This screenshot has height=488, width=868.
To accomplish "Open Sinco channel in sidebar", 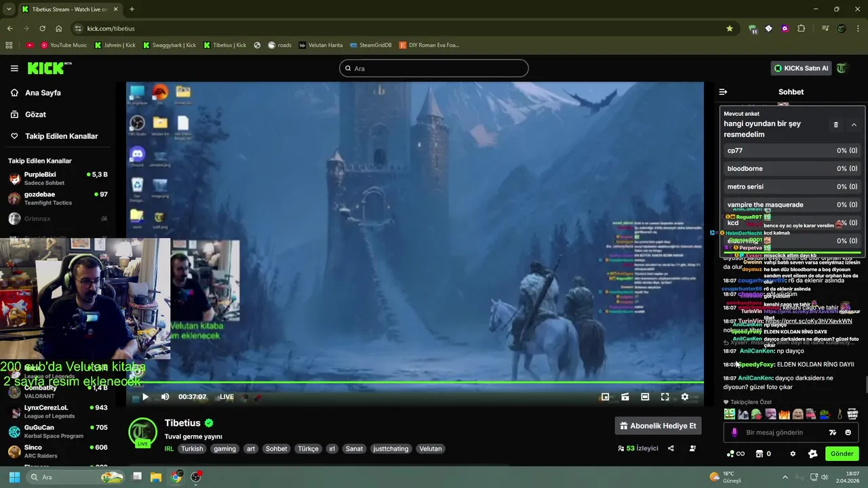I will coord(58,451).
